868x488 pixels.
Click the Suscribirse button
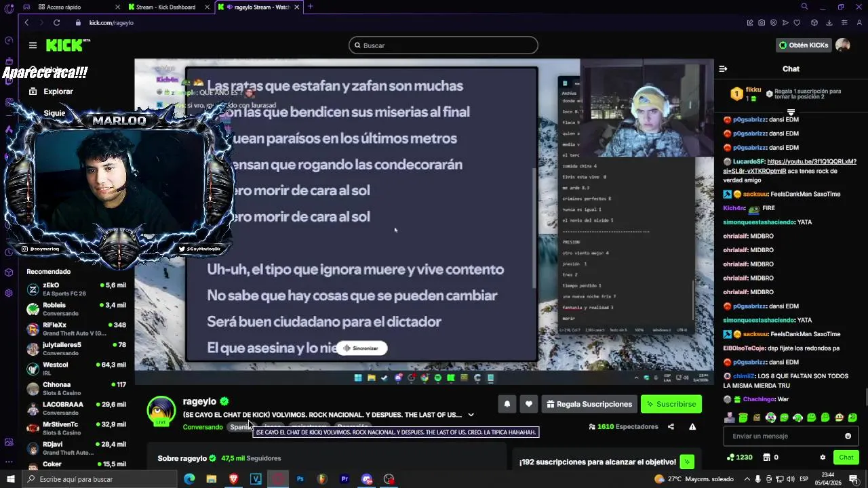[671, 404]
